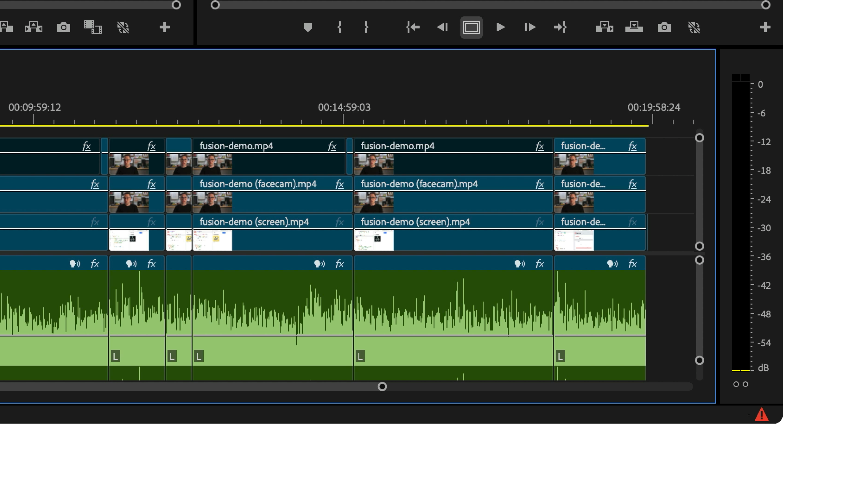868x488 pixels.
Task: Go to the In point
Action: tap(413, 27)
